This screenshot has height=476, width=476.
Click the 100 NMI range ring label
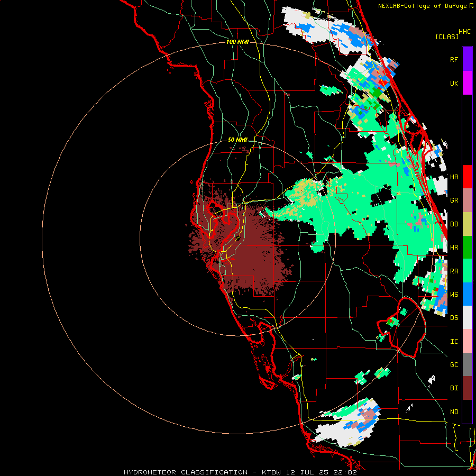237,42
